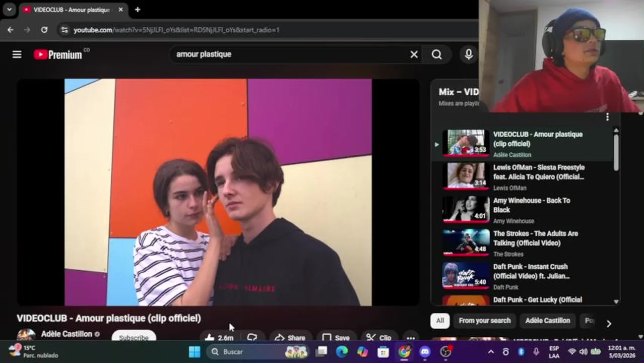Like the video with 2.6m likes
This screenshot has width=644, height=363.
pyautogui.click(x=219, y=337)
